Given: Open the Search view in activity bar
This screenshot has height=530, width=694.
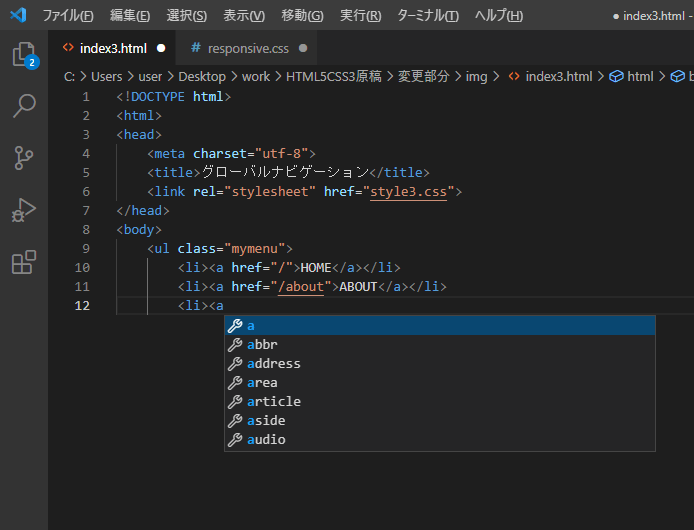Looking at the screenshot, I should click(24, 106).
